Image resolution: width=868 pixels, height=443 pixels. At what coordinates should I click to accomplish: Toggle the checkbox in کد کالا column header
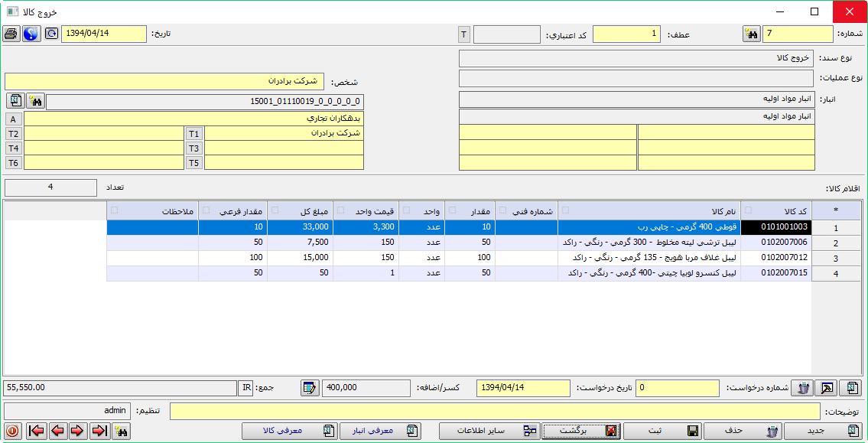click(x=749, y=210)
